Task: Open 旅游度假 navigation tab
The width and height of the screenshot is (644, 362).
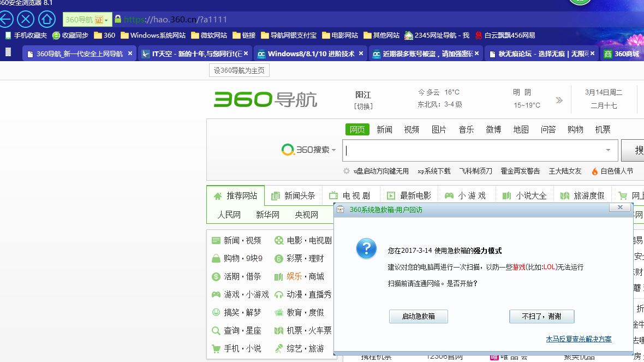Action: pos(582,195)
